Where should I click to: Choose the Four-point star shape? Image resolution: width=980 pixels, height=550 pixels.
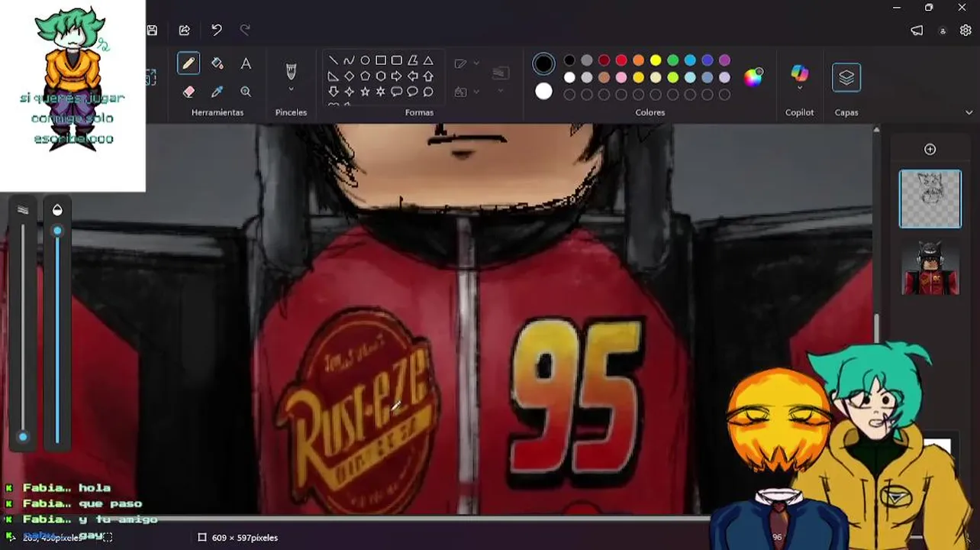[x=349, y=92]
